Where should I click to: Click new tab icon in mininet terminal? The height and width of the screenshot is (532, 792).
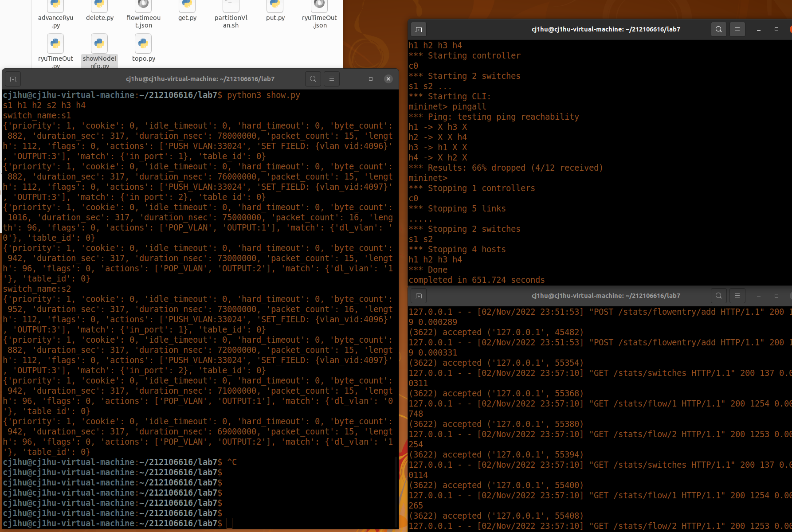pos(419,29)
